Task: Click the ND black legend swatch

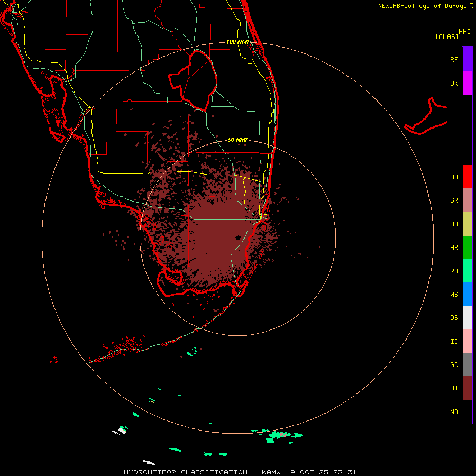Action: 467,411
